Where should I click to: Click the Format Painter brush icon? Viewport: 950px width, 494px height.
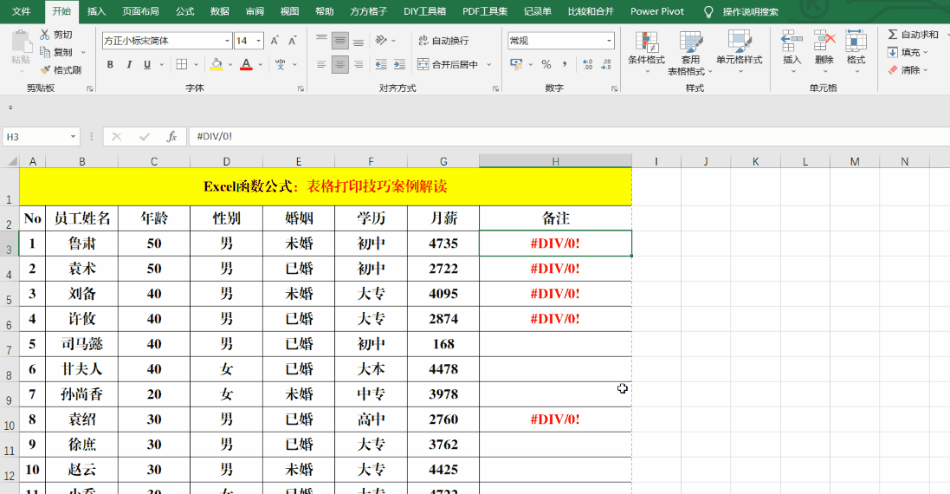[46, 70]
